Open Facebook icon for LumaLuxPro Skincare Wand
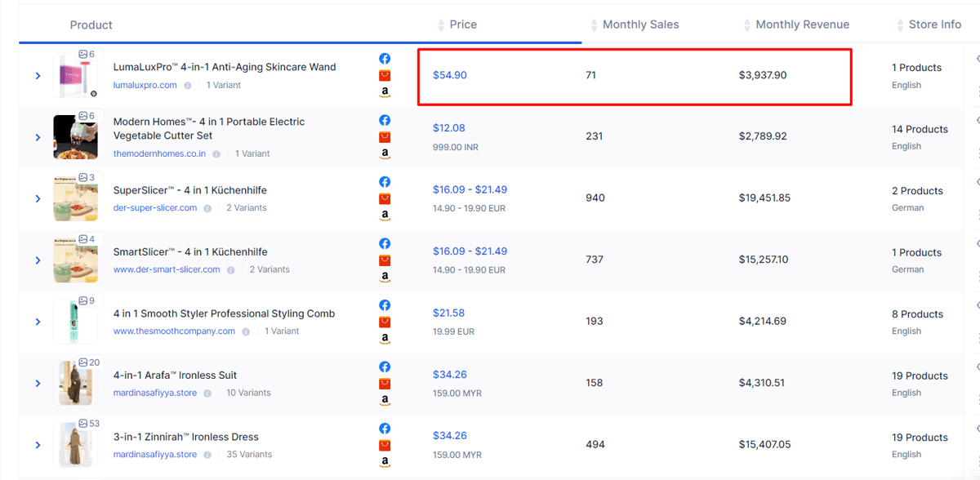Viewport: 980px width, 480px height. click(x=385, y=59)
